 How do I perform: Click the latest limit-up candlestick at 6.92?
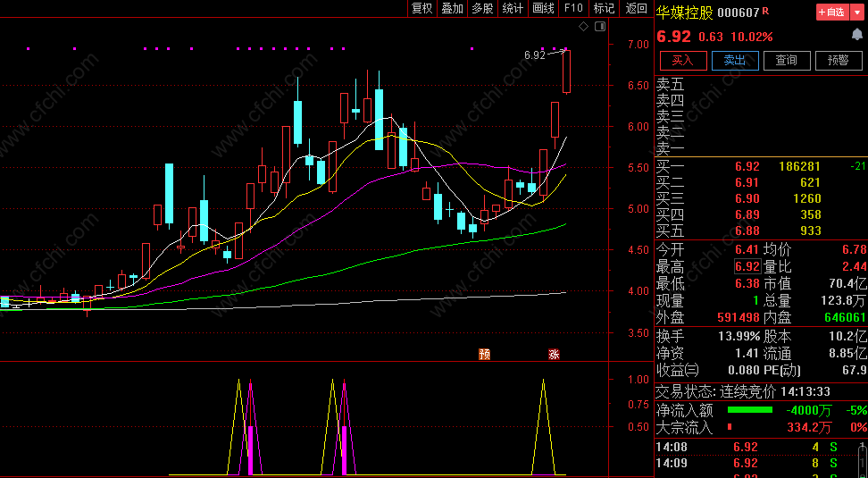566,71
